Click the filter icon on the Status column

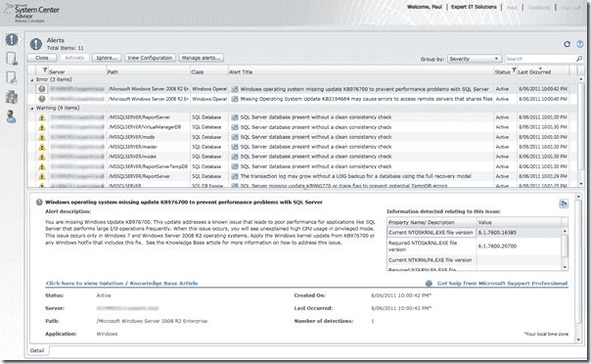[514, 70]
